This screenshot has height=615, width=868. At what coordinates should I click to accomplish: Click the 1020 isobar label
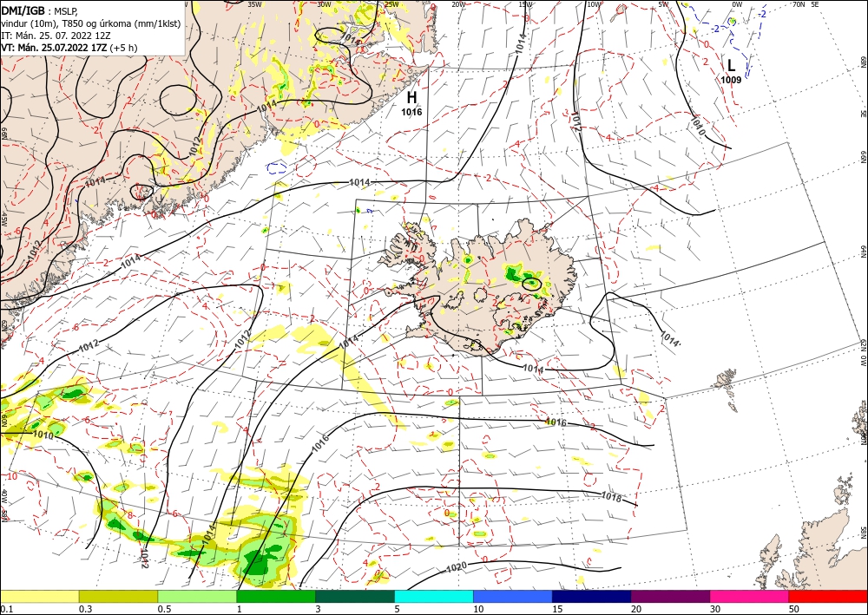click(x=457, y=567)
